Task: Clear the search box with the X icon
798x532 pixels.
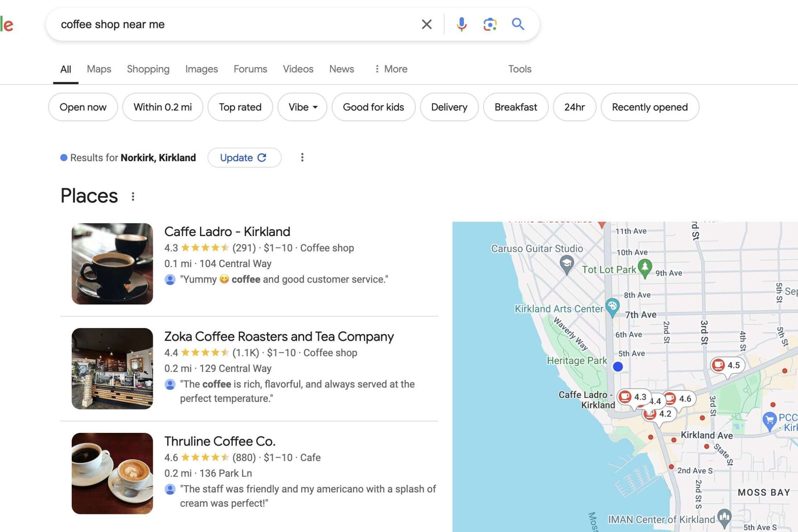Action: point(426,24)
